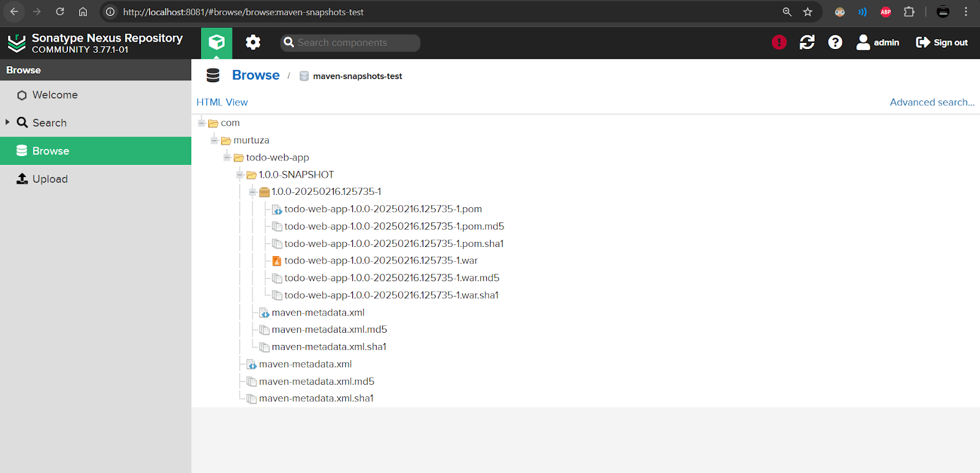Open the browser extensions puzzle icon

pyautogui.click(x=909, y=12)
